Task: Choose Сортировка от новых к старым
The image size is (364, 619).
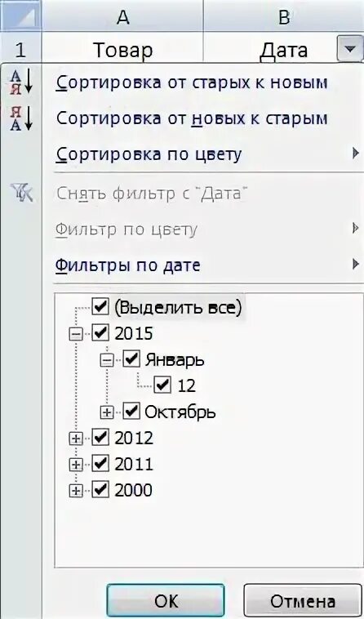Action: click(192, 118)
